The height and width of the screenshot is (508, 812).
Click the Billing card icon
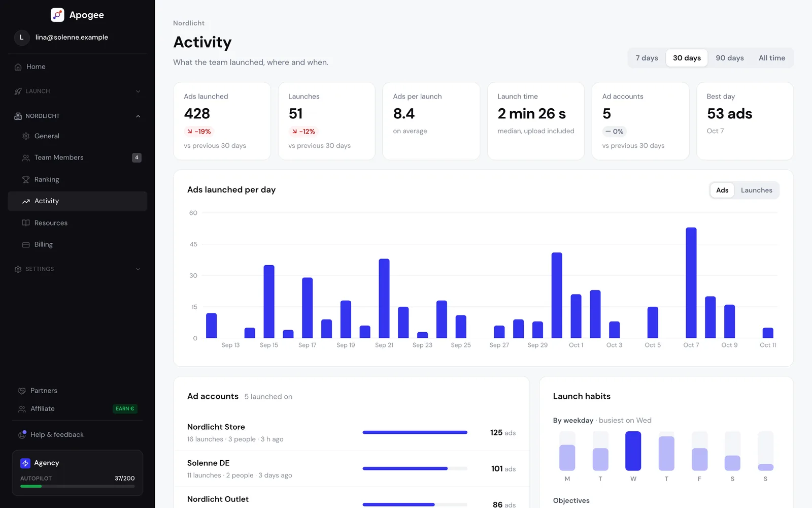click(26, 244)
